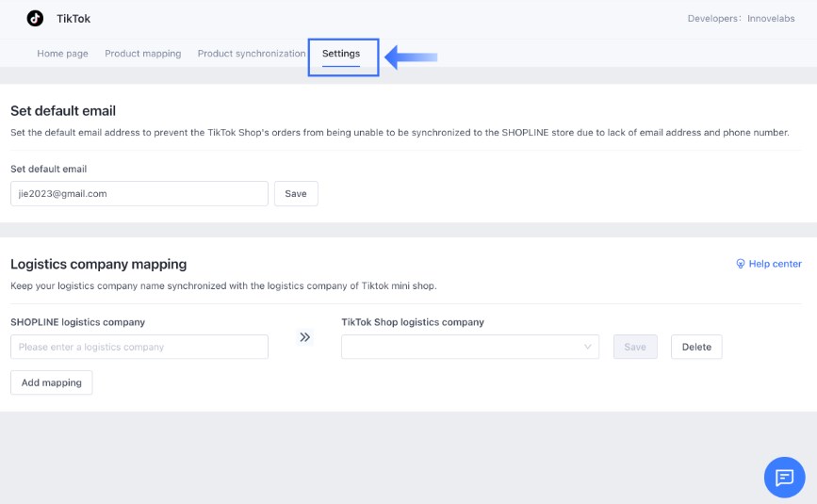Image resolution: width=817 pixels, height=504 pixels.
Task: Select the Settings tab
Action: [341, 54]
